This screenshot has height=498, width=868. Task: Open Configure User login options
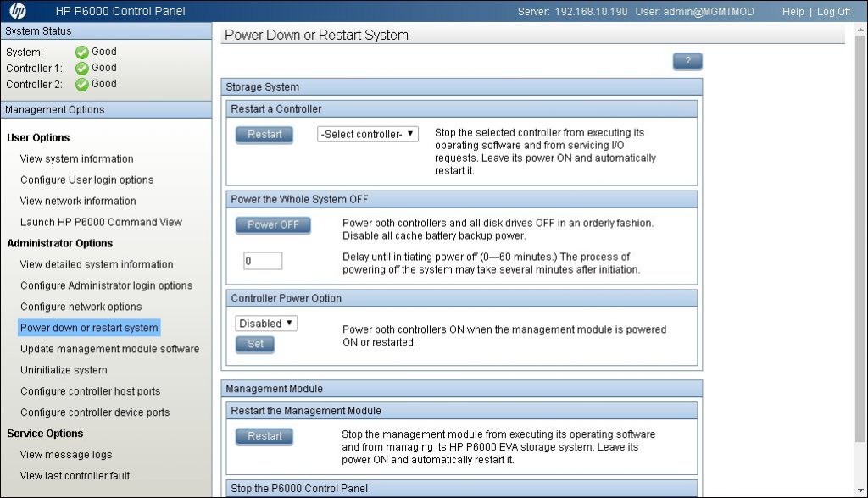coord(87,180)
